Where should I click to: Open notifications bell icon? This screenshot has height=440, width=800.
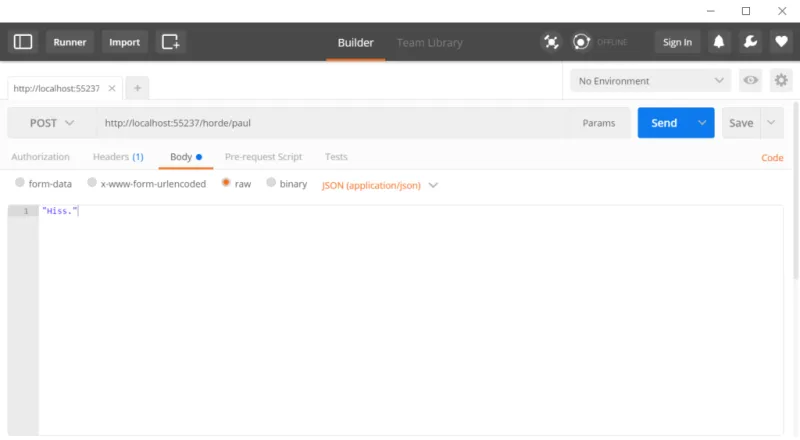718,42
